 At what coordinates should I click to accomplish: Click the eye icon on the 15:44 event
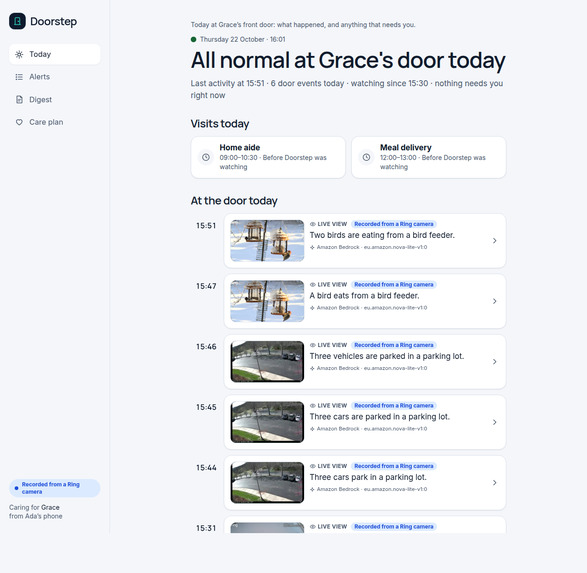313,466
